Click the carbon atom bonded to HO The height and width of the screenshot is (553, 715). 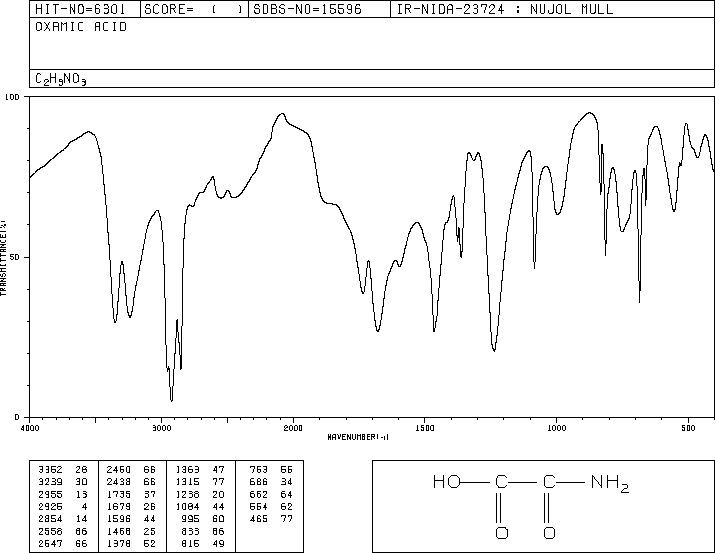point(501,482)
